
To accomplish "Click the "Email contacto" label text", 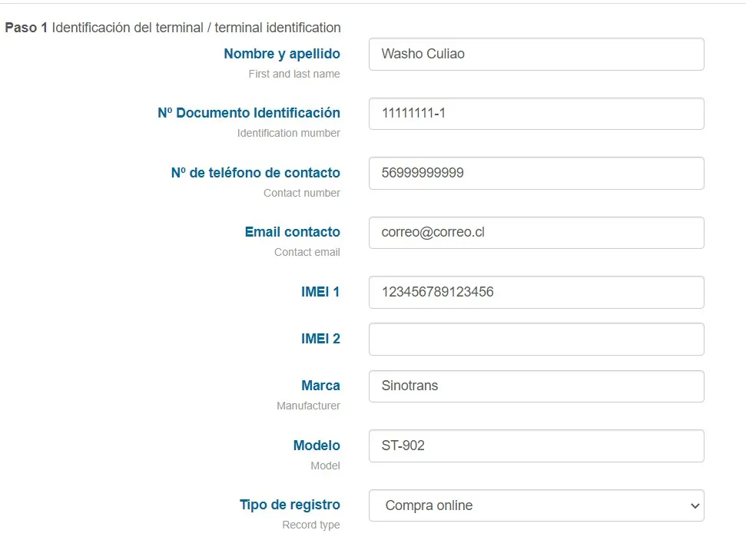I will tap(292, 232).
